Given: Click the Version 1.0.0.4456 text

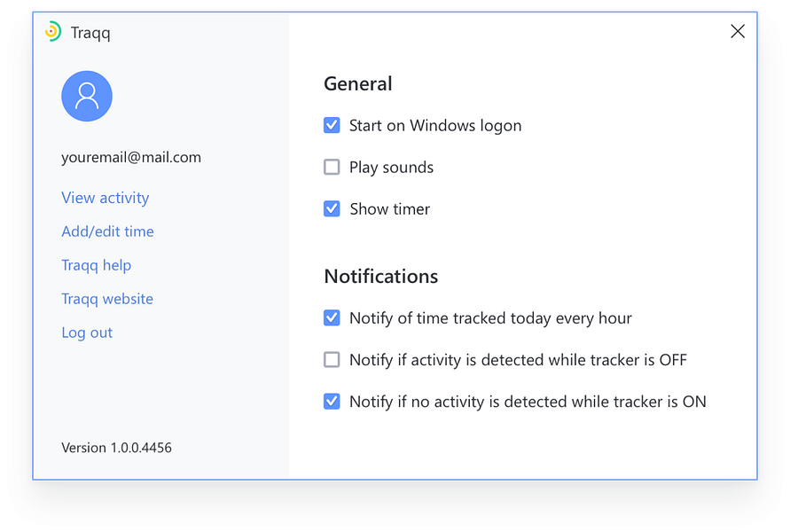Looking at the screenshot, I should pos(116,448).
